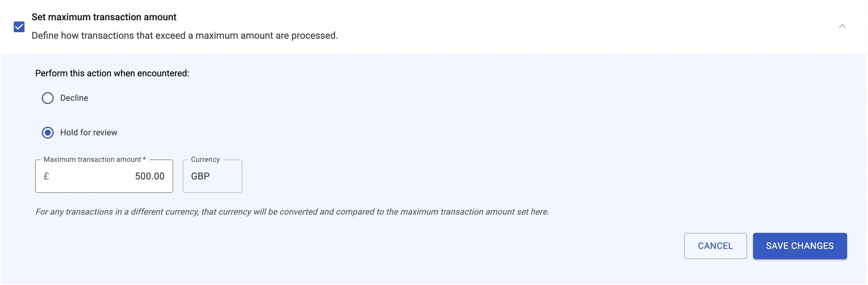Screen dimensions: 868x285
Task: Click the Currency field label
Action: [205, 159]
